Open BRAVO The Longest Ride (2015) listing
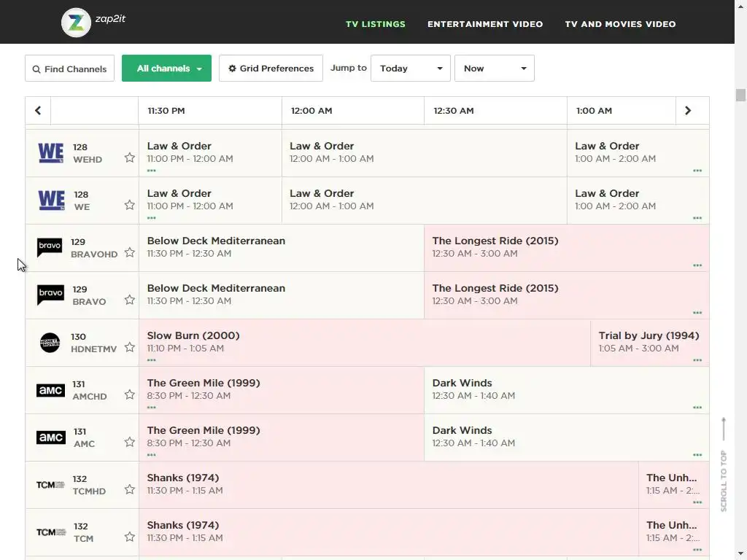 [566, 295]
